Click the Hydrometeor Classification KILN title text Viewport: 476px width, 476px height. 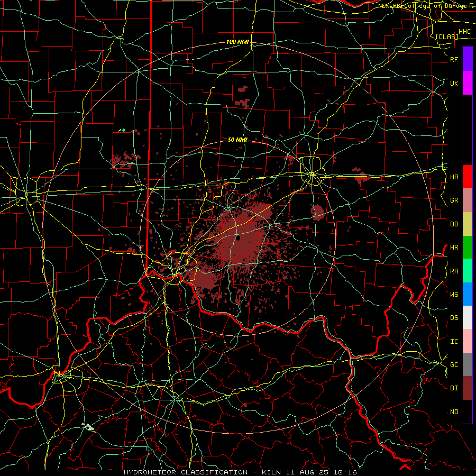240,472
